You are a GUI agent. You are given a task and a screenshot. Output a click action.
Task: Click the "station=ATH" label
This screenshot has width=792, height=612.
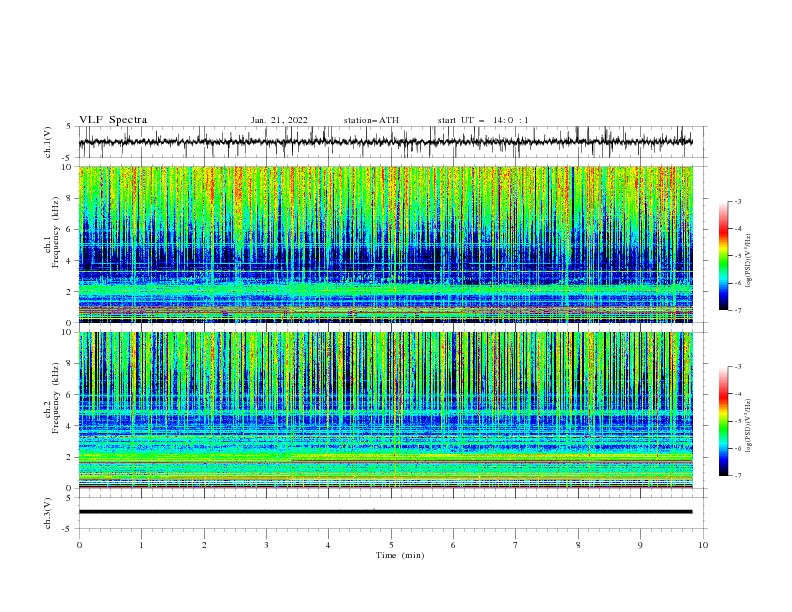coord(371,120)
